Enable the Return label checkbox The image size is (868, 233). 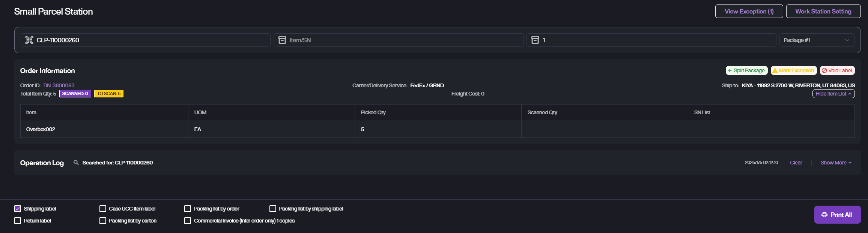click(18, 221)
